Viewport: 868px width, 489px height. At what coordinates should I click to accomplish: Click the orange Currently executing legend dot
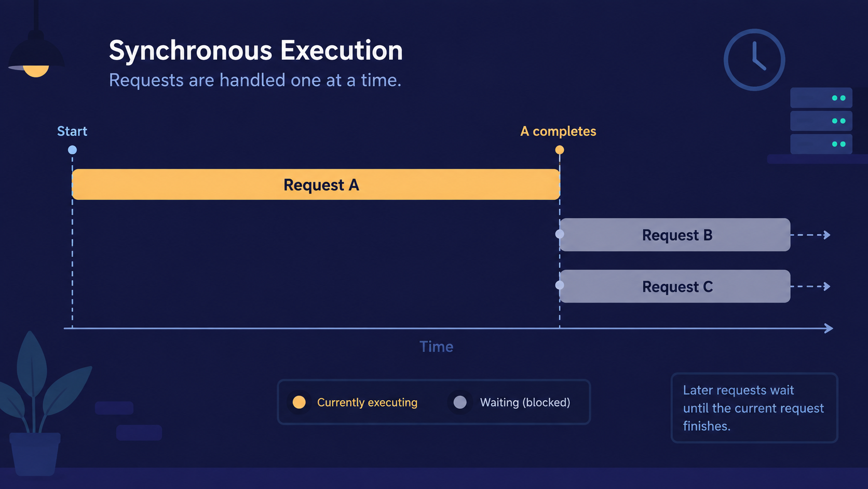click(x=299, y=402)
